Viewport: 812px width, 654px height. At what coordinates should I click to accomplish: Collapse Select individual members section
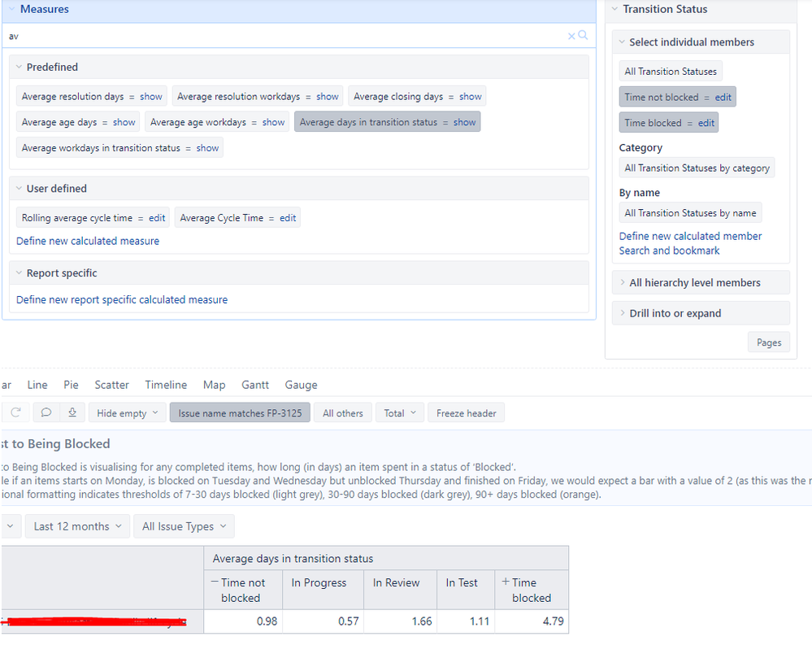[622, 42]
